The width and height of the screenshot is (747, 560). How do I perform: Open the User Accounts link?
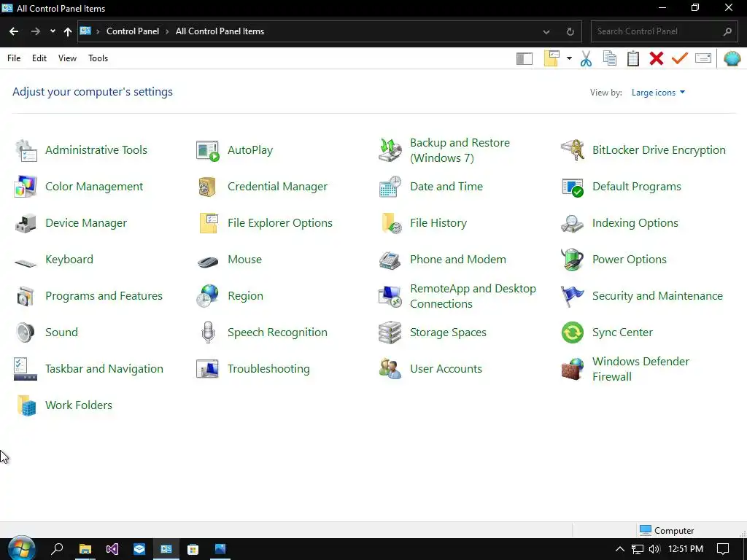click(x=446, y=369)
